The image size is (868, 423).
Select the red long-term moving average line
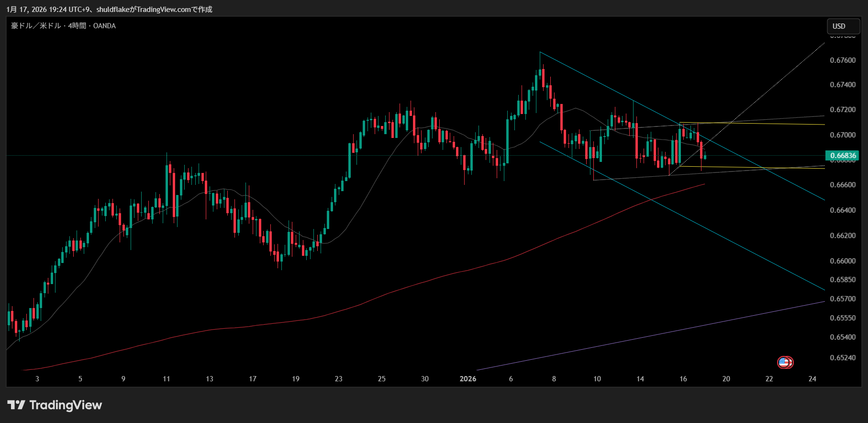click(335, 313)
